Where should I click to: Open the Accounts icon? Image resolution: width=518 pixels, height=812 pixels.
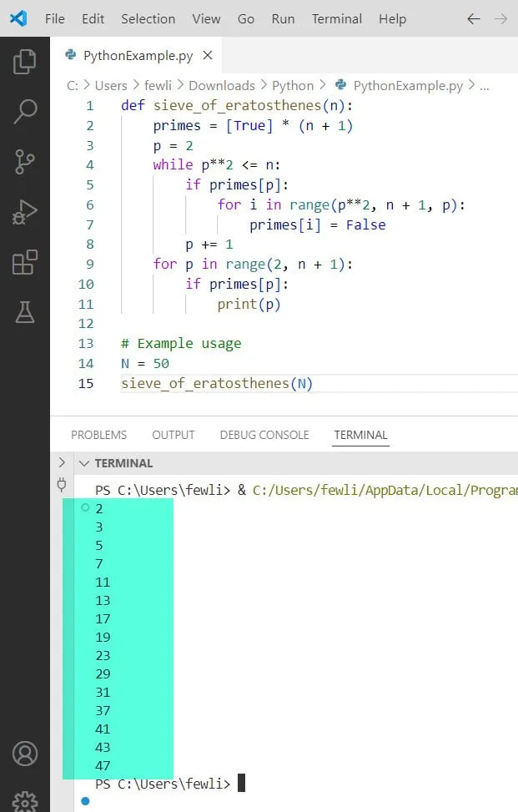25,753
